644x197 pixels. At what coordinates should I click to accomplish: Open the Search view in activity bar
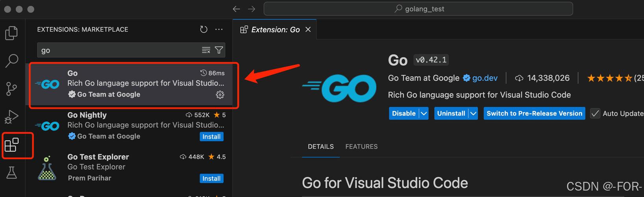pos(11,61)
